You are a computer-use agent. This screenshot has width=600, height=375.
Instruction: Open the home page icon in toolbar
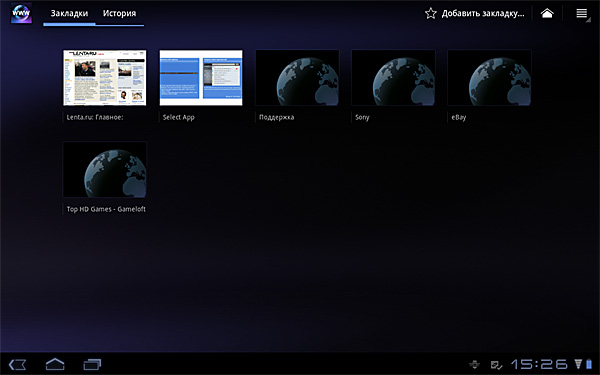click(547, 13)
